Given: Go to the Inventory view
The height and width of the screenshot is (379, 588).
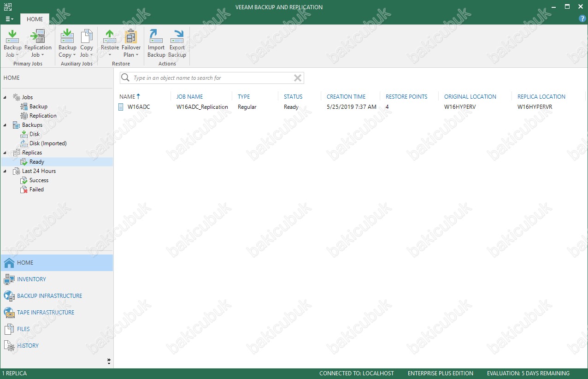Looking at the screenshot, I should tap(31, 279).
